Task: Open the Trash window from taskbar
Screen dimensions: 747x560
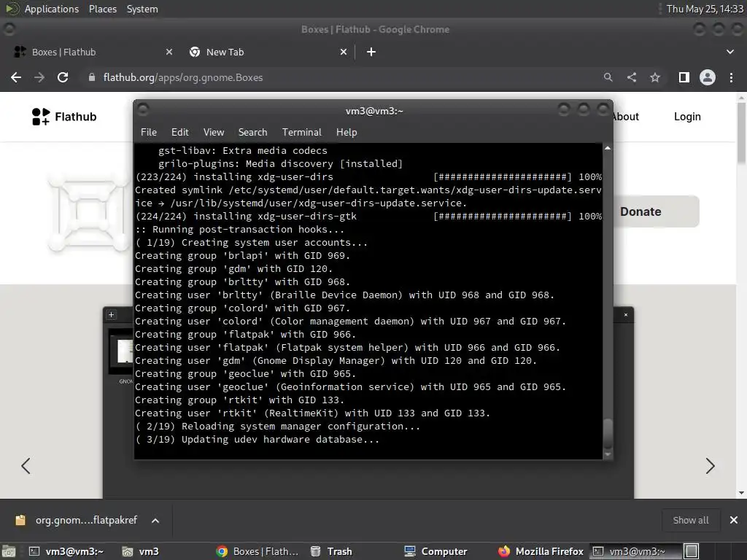Action: coord(331,551)
